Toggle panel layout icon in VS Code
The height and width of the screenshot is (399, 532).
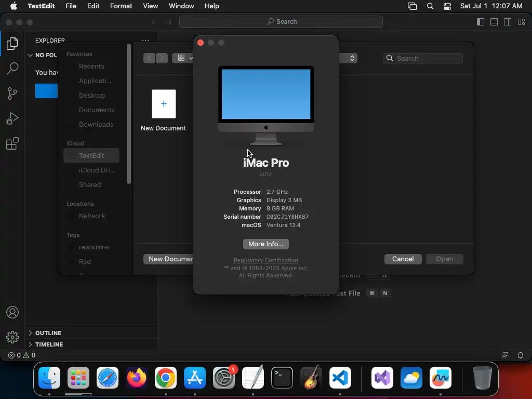[x=494, y=22]
